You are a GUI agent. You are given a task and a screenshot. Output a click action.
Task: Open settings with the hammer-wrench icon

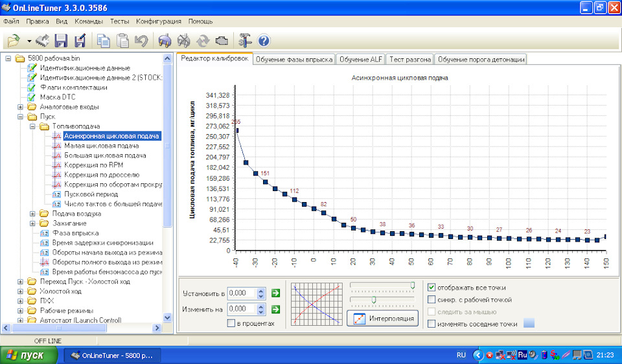tap(245, 41)
